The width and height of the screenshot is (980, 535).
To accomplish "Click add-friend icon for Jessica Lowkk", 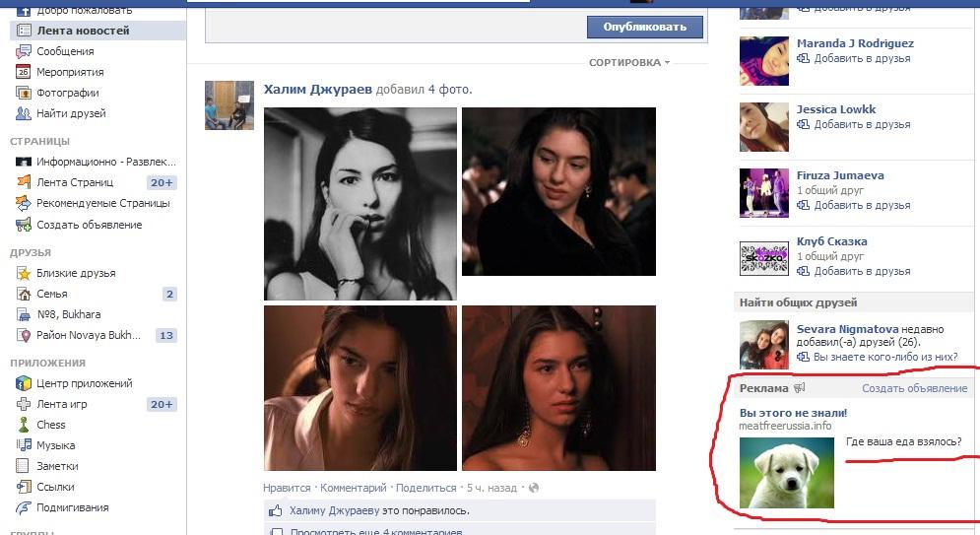I will (x=803, y=124).
